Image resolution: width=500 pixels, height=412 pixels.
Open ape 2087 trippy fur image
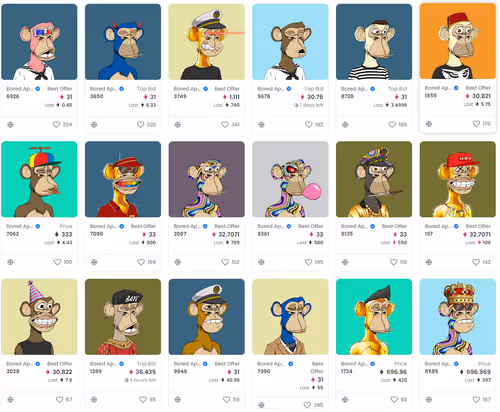point(207,179)
